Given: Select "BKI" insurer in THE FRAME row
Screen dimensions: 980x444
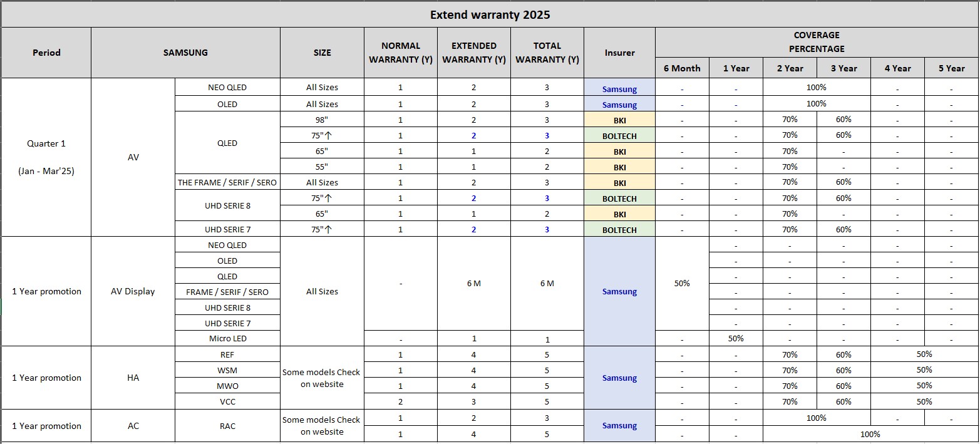Looking at the screenshot, I should point(620,183).
